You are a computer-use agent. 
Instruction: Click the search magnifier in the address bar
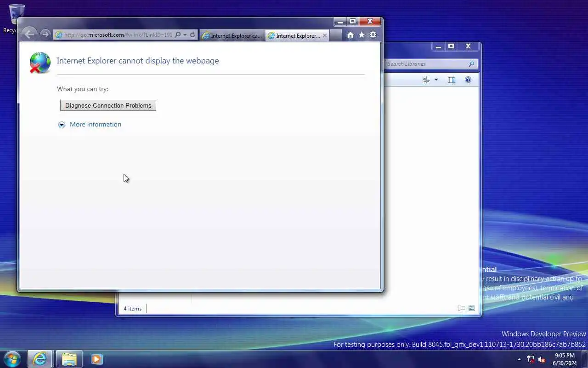click(x=178, y=34)
